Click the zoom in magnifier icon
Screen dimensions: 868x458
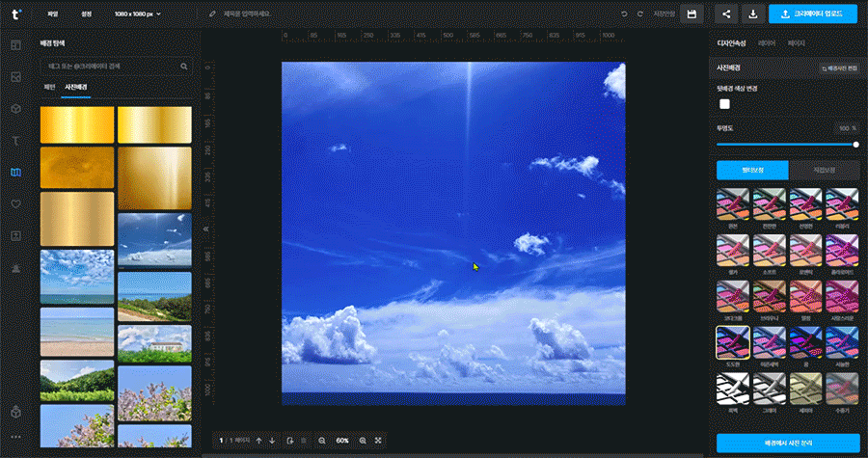click(363, 441)
